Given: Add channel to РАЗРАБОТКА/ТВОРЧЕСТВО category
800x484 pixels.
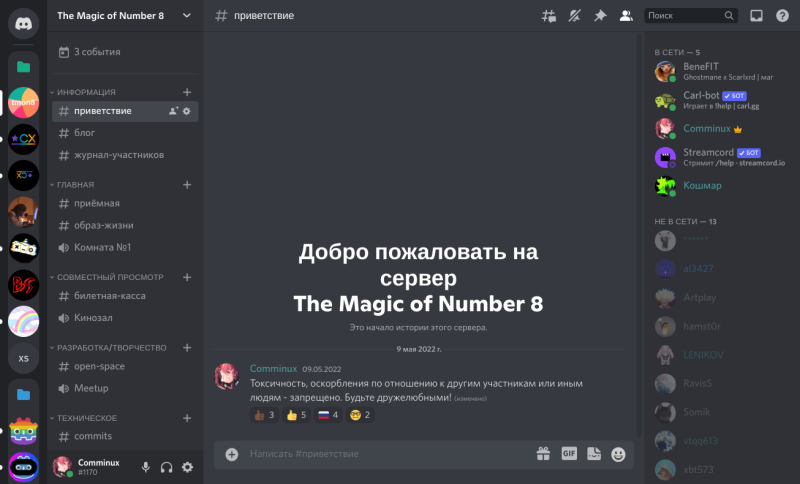Looking at the screenshot, I should point(187,348).
